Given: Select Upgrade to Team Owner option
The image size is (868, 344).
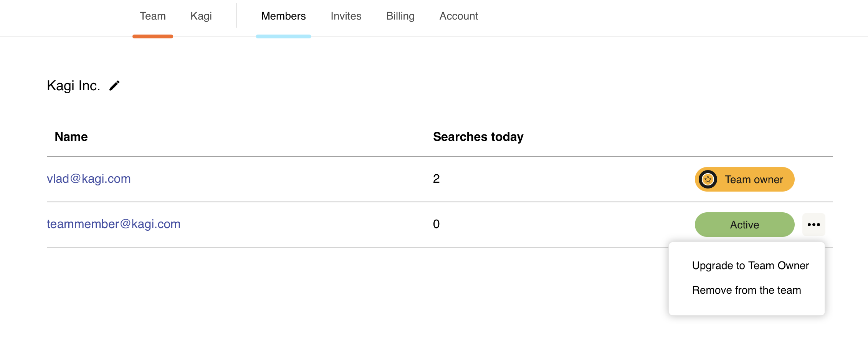Looking at the screenshot, I should [751, 266].
